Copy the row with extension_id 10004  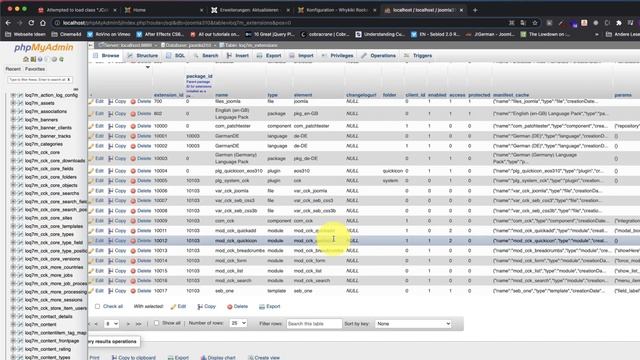pos(118,171)
